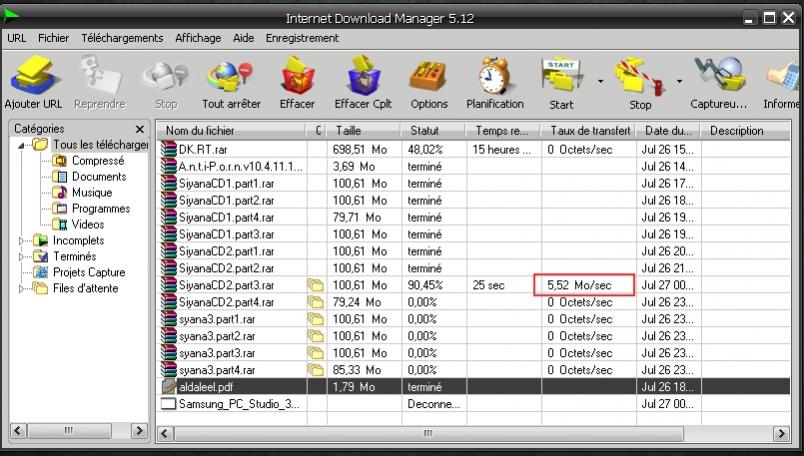Click the 48,02% status of DK.RT.rar
The image size is (804, 456).
point(425,149)
